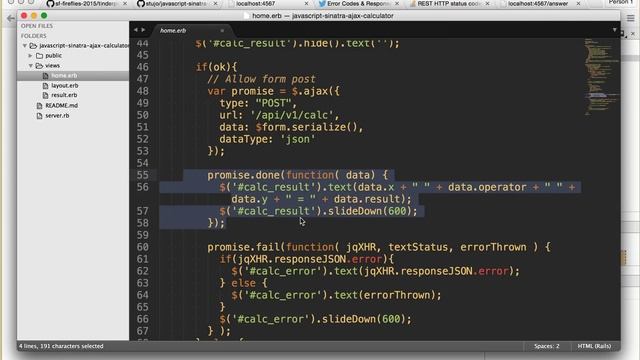Open README.md in the sidebar
This screenshot has height=360, width=640.
pos(61,105)
